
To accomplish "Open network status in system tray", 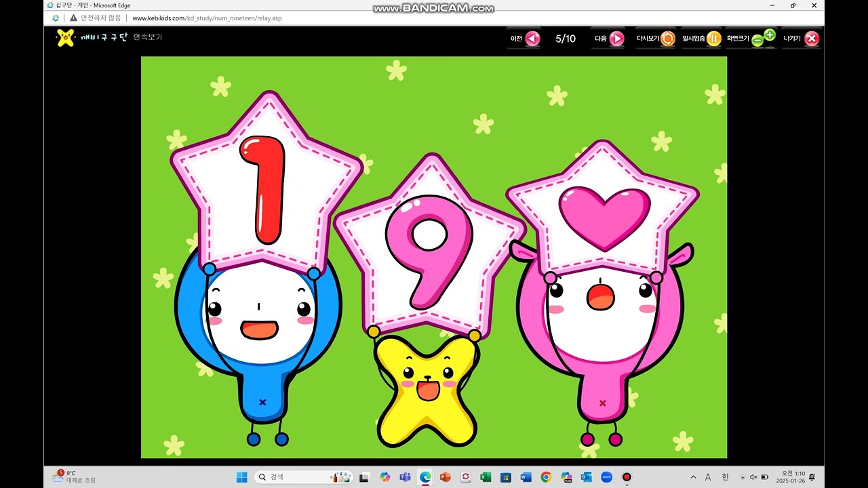I will coord(743,477).
